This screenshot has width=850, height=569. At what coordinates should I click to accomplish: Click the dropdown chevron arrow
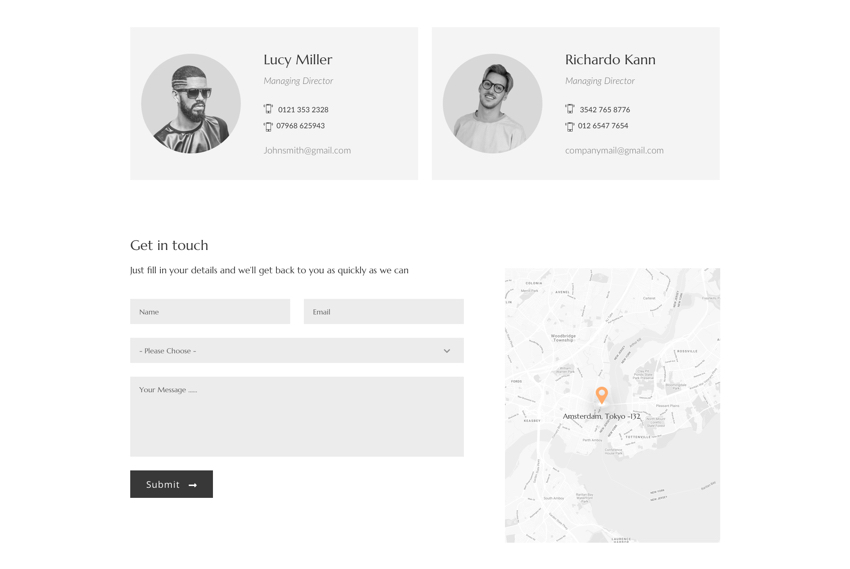[x=447, y=351]
